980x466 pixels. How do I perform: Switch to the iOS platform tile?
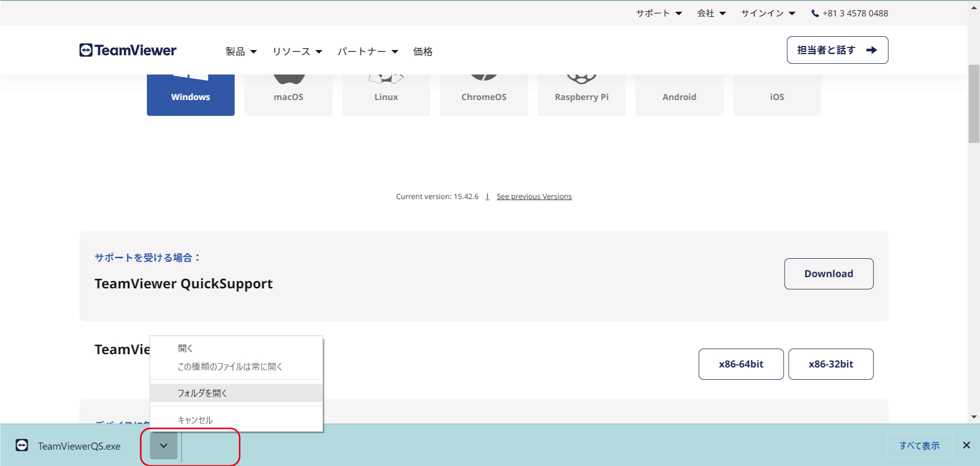pos(777,95)
